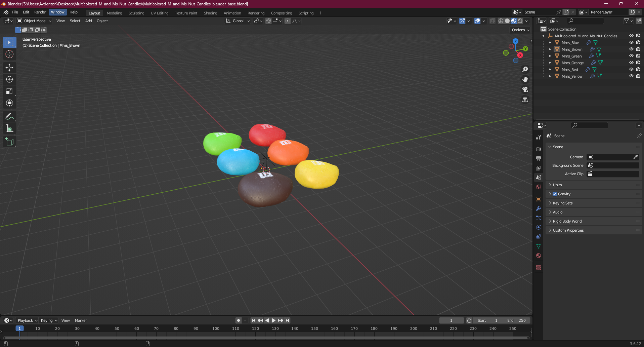Play the animation forward
The height and width of the screenshot is (347, 644).
[x=274, y=320]
